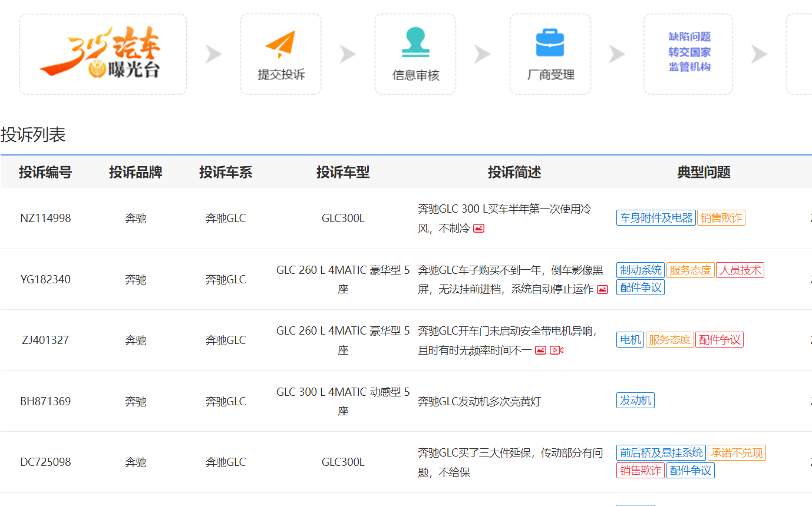Click GLC300L model in DC725098 row
This screenshot has width=812, height=506.
coord(343,462)
